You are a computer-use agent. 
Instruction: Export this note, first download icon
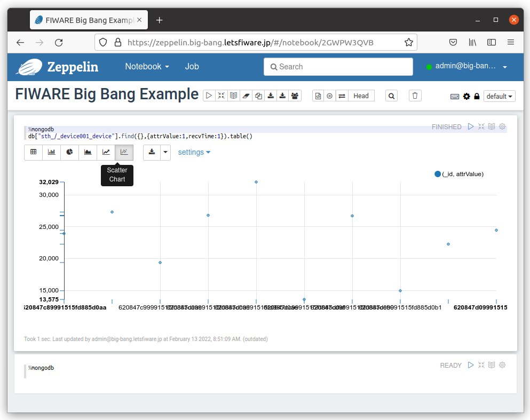point(271,96)
